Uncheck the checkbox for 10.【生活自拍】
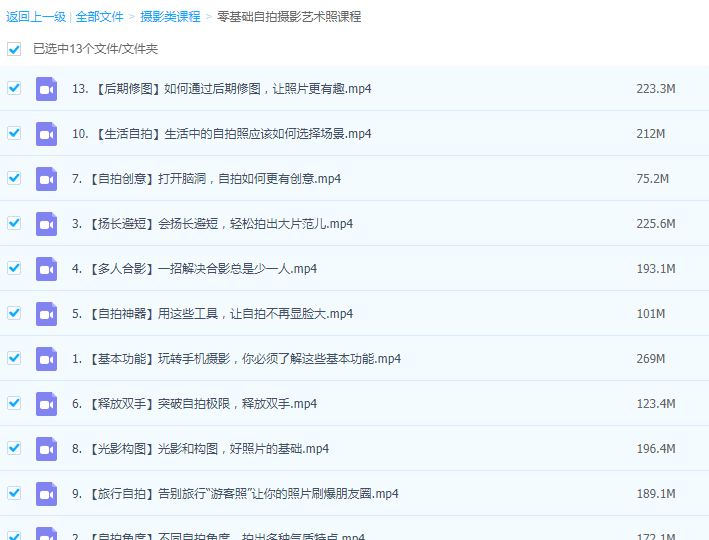Screen dimensions: 709x540 [14, 133]
